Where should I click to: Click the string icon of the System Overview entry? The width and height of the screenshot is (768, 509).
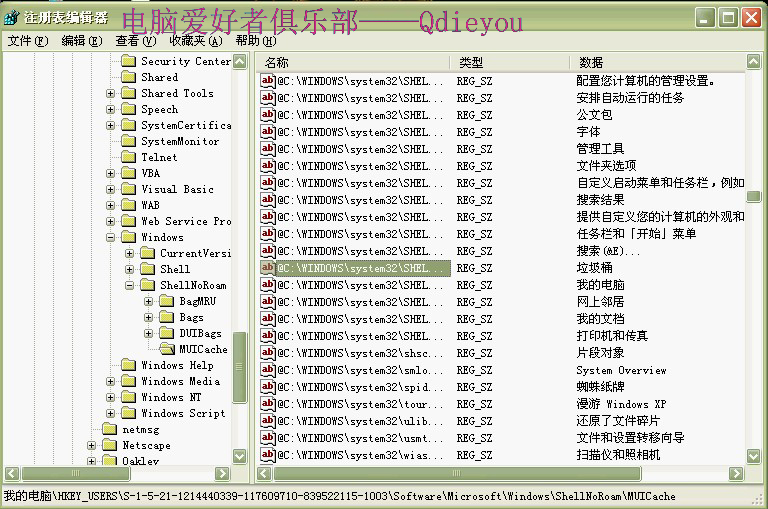(x=268, y=370)
